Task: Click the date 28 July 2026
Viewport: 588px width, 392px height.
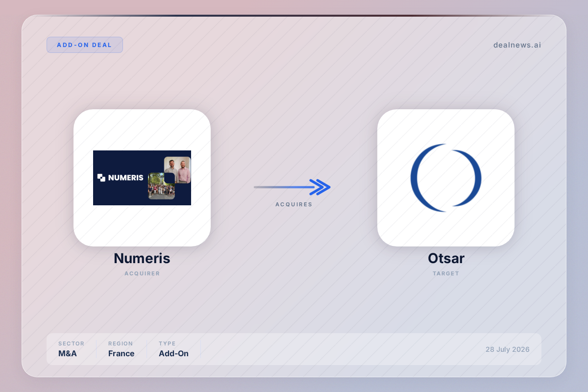Action: pyautogui.click(x=508, y=349)
